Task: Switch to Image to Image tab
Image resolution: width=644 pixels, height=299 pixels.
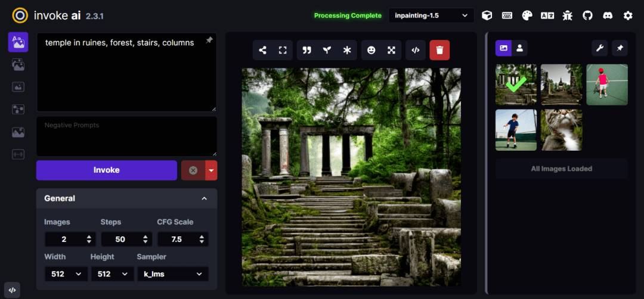Action: [x=18, y=65]
